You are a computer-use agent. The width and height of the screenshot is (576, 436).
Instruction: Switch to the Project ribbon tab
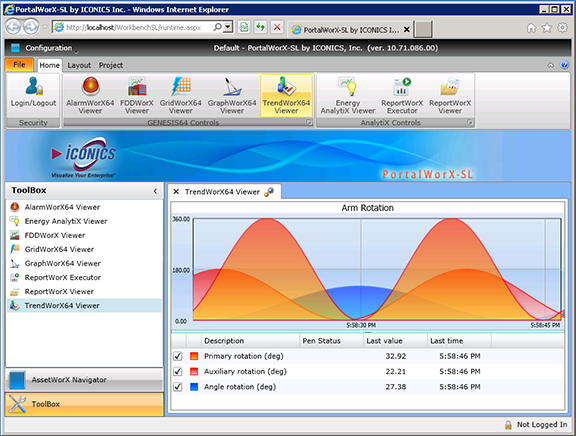[x=111, y=65]
